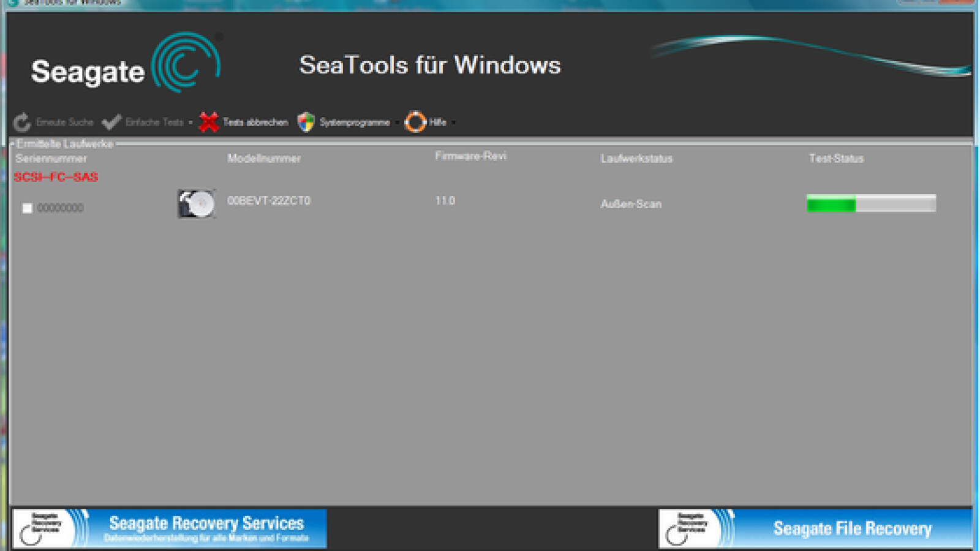Expand the Hilfe dropdown arrow
This screenshot has width=980, height=551.
(453, 122)
